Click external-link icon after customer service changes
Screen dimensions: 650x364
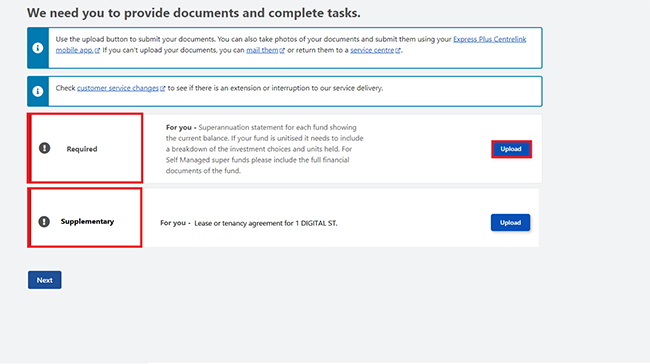(162, 89)
